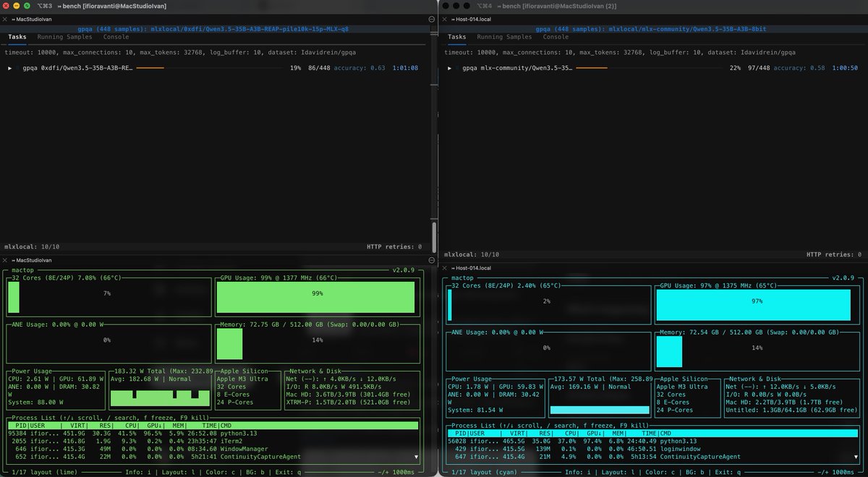Select ContinuityCaptureAgent row PID 647
Viewport: 868px width, 477px height.
(x=653, y=457)
